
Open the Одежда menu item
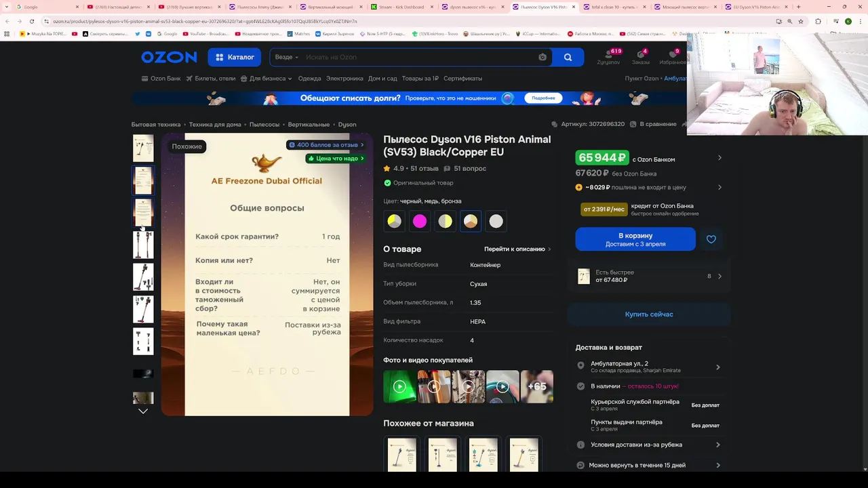(x=309, y=79)
